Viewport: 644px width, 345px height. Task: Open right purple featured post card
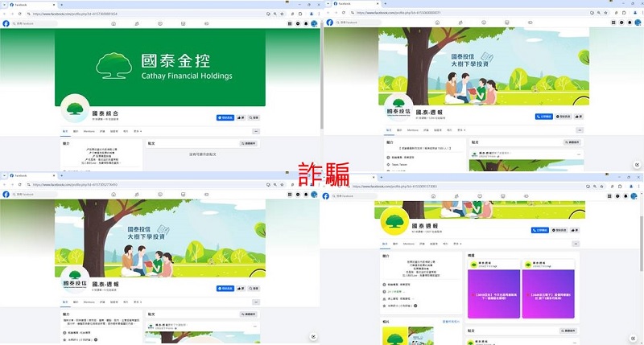click(548, 289)
